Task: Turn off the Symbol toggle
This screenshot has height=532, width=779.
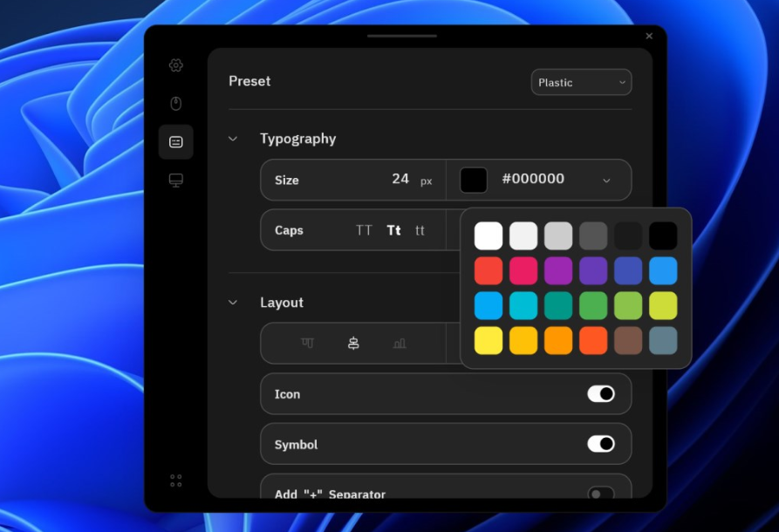Action: [601, 444]
